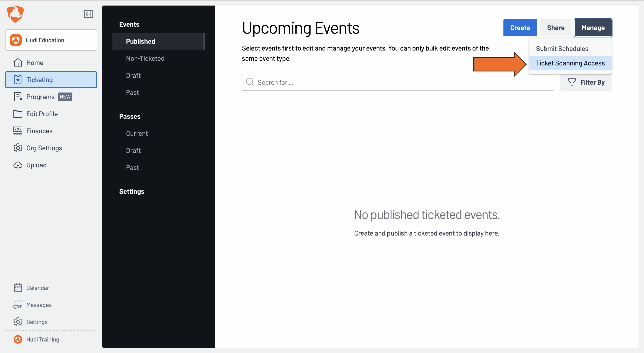The image size is (644, 353).
Task: Click the Filter By button label
Action: 592,82
